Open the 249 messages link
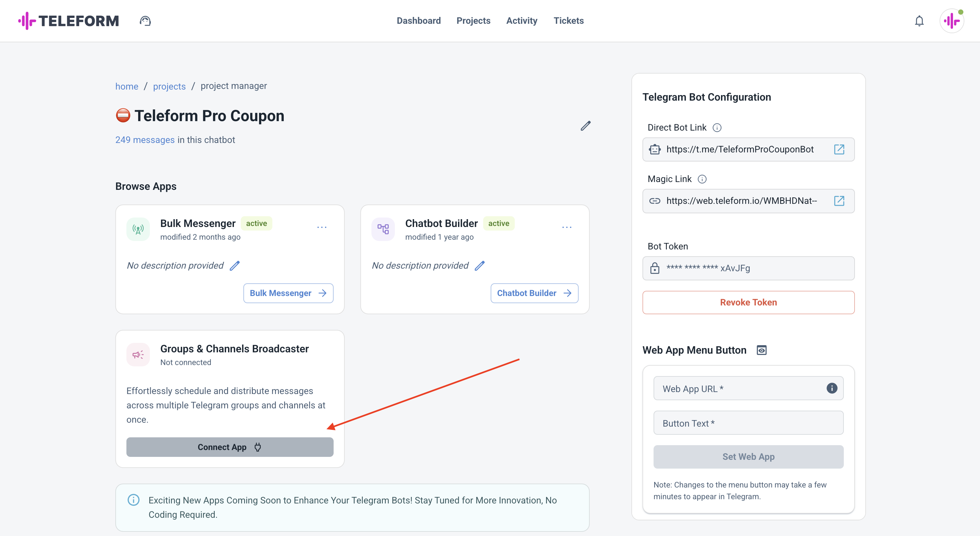The height and width of the screenshot is (536, 980). [145, 140]
